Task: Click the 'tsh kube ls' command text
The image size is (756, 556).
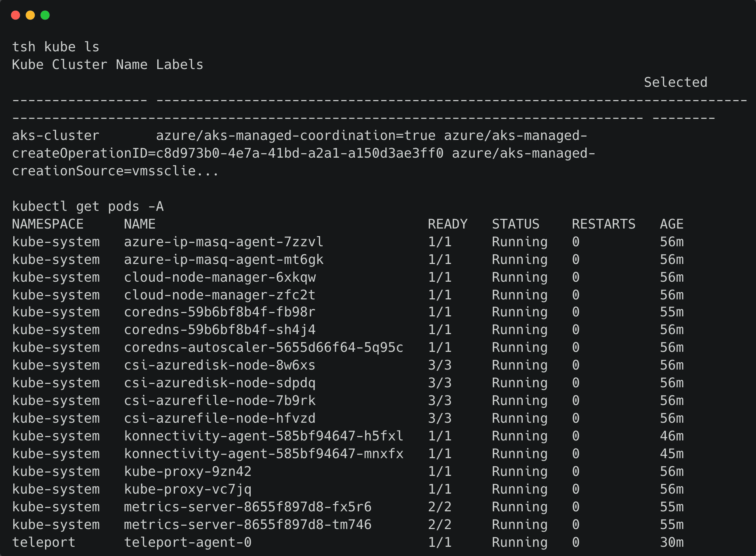Action: coord(56,47)
